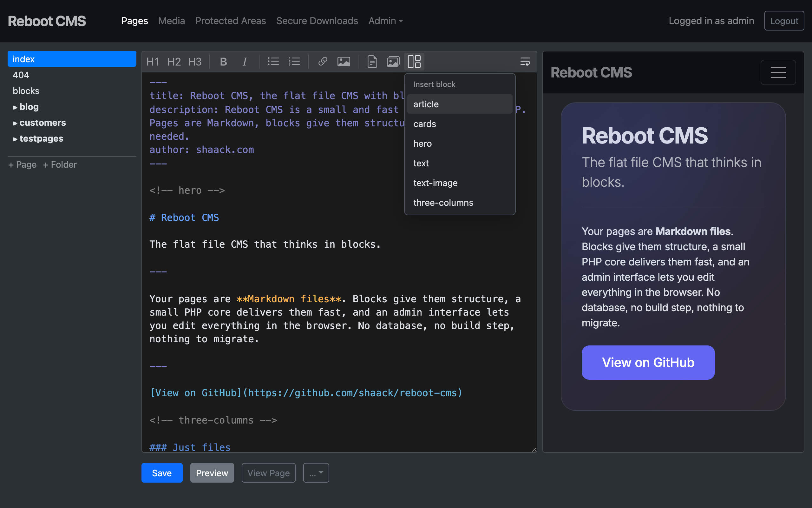The height and width of the screenshot is (508, 812).
Task: Select the text block option
Action: coord(460,163)
